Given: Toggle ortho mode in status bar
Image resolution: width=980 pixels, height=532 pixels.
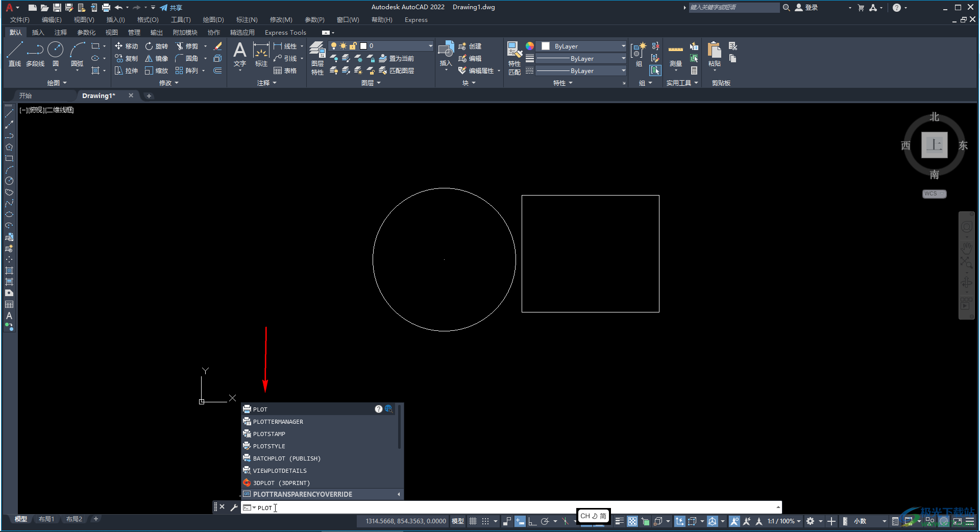Looking at the screenshot, I should pyautogui.click(x=532, y=521).
